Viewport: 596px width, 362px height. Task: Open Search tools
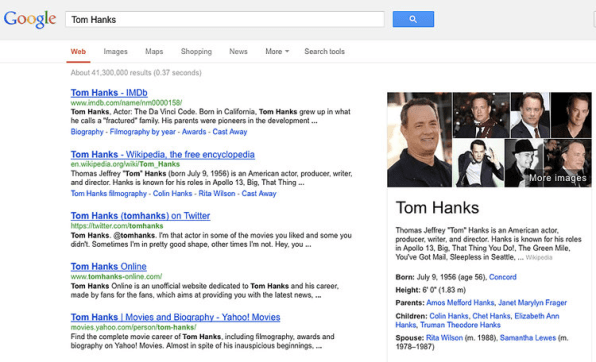click(324, 51)
